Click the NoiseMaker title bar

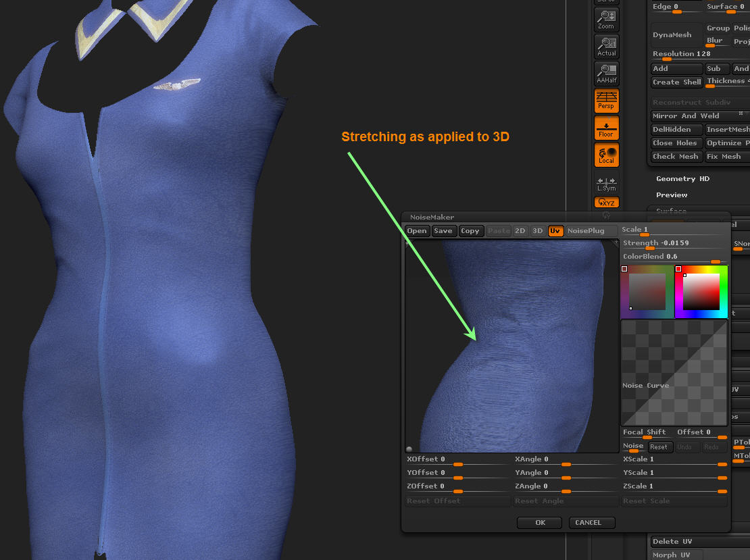[566, 217]
